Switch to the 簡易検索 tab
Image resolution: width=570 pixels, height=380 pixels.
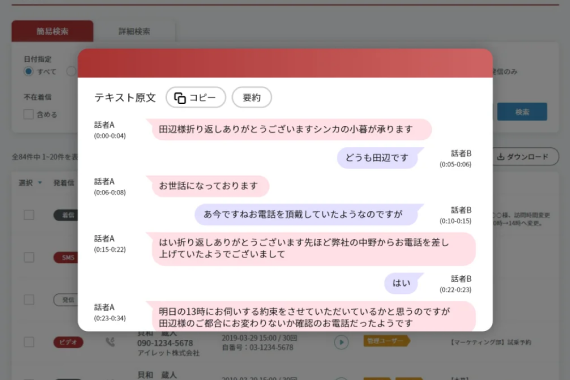(52, 31)
